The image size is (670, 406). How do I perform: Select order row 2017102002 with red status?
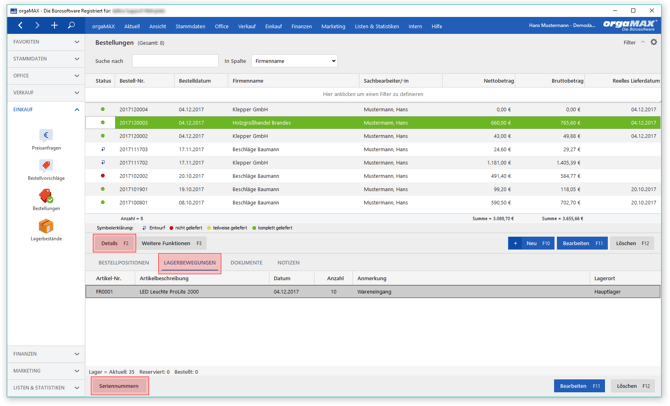[x=373, y=176]
